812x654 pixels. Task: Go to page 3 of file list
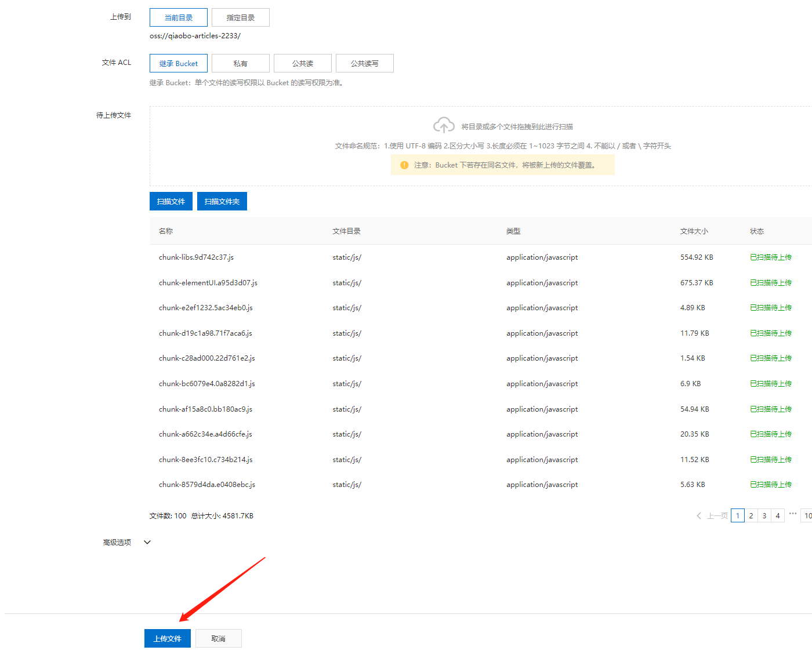tap(764, 515)
